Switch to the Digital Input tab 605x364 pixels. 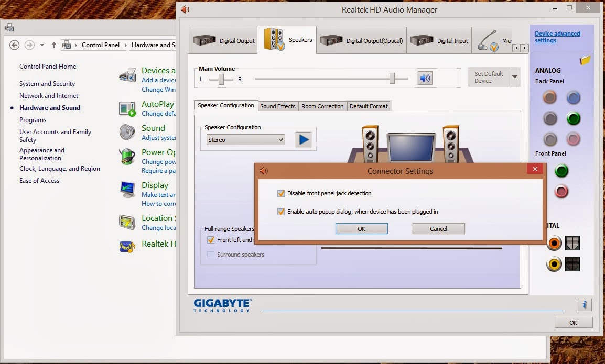pyautogui.click(x=439, y=40)
